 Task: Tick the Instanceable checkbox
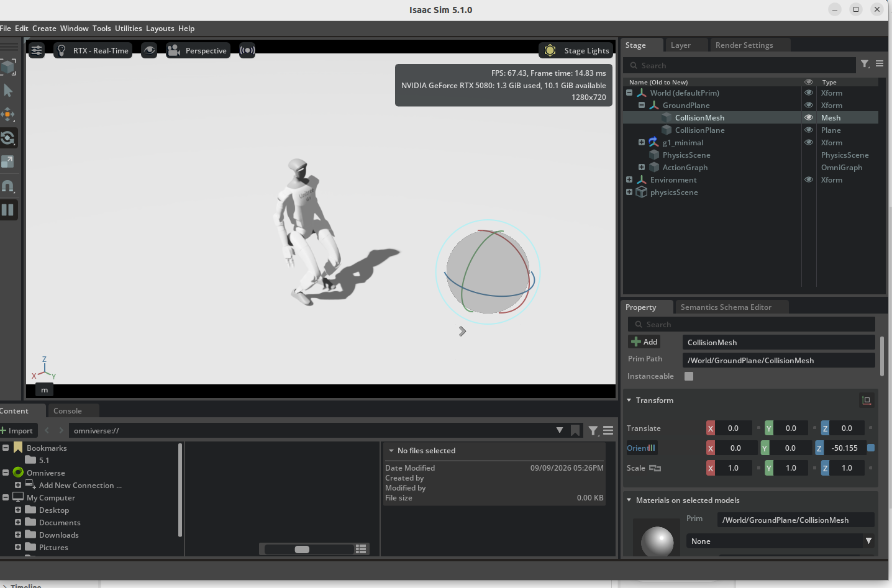689,376
